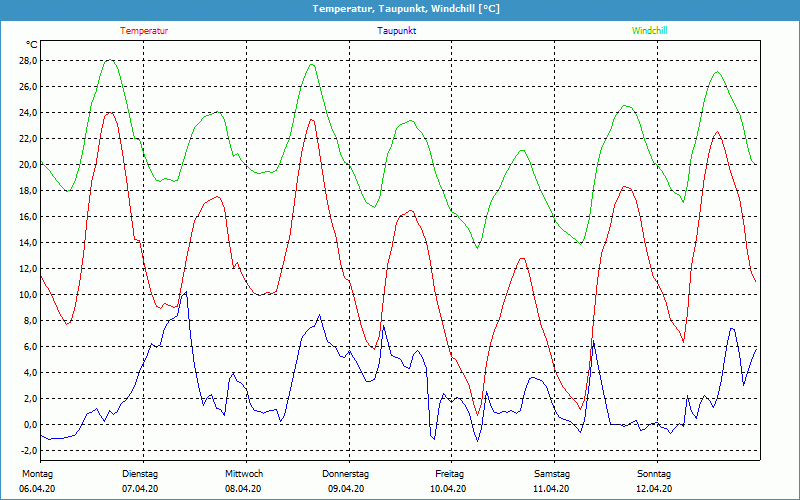Click the 0,0 y-axis value
The height and width of the screenshot is (500, 800).
pyautogui.click(x=29, y=425)
